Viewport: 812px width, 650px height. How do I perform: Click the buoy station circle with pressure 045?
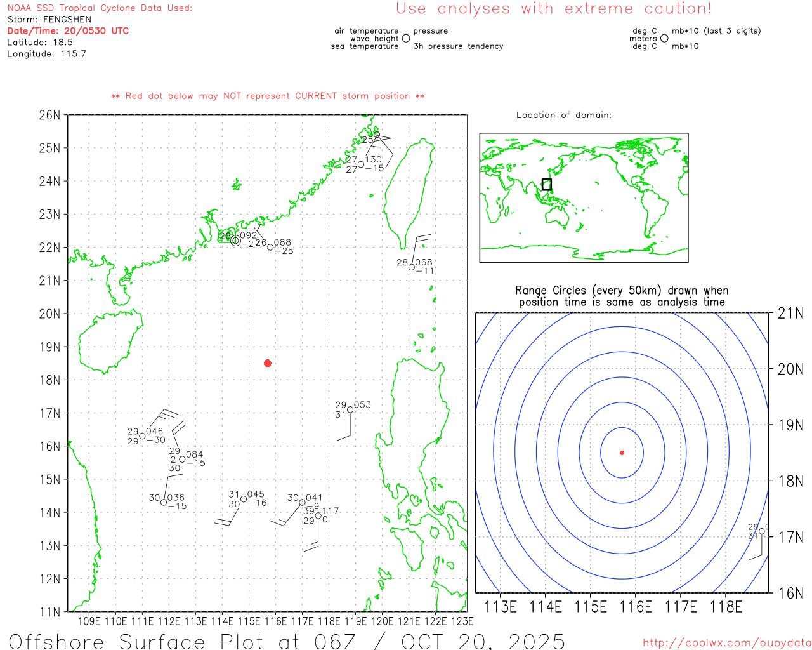coord(244,499)
